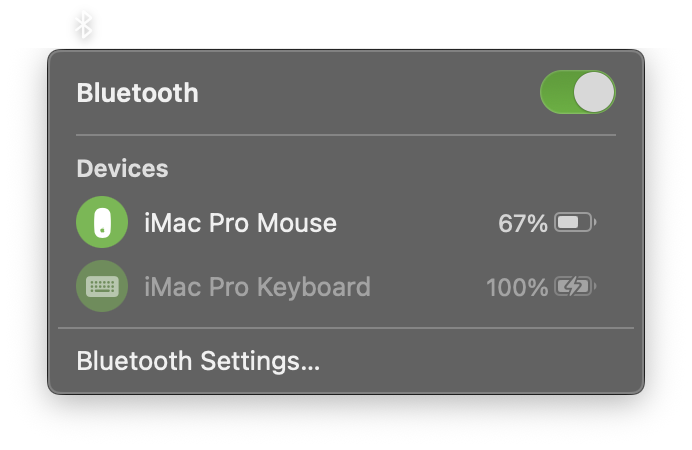
Task: Click the keyboard 100% battery percentage
Action: (x=516, y=288)
